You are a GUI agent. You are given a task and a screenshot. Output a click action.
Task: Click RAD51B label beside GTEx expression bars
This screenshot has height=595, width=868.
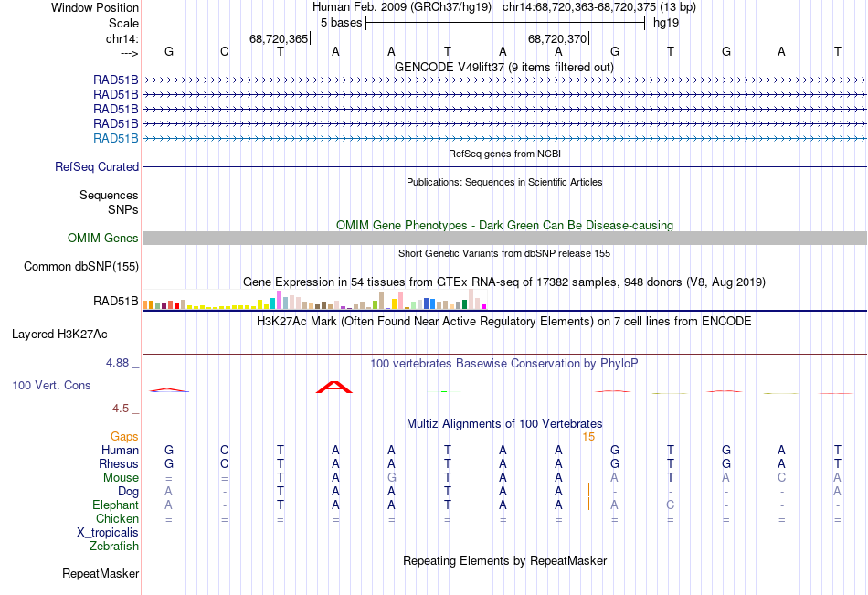pyautogui.click(x=116, y=302)
